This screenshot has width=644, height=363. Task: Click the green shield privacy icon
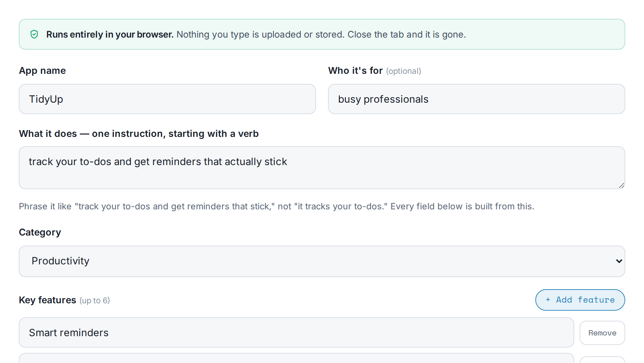[34, 34]
